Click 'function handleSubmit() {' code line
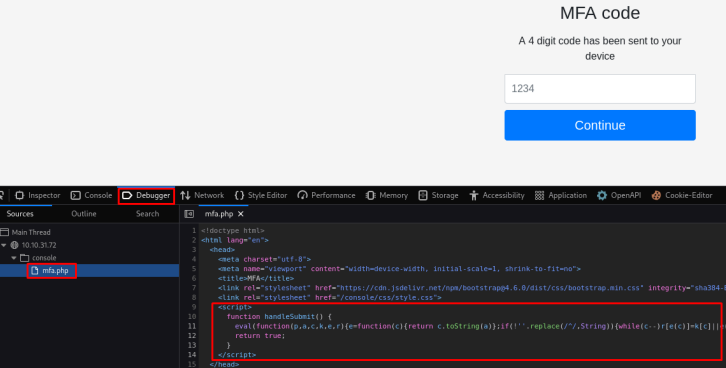The height and width of the screenshot is (368, 726). (x=279, y=317)
